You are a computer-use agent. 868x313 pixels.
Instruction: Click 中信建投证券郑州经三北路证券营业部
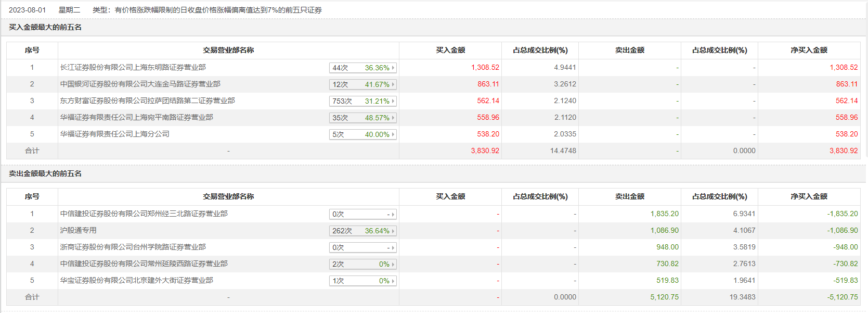tap(144, 214)
